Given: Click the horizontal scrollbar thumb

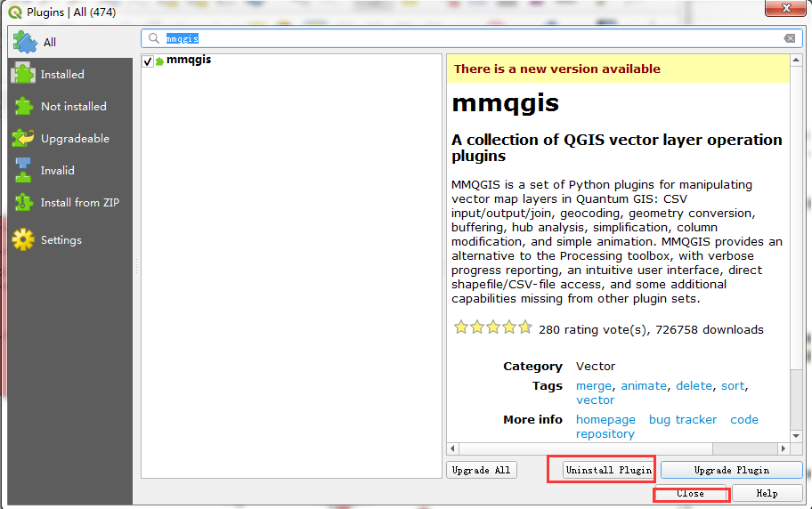Looking at the screenshot, I should (x=586, y=448).
